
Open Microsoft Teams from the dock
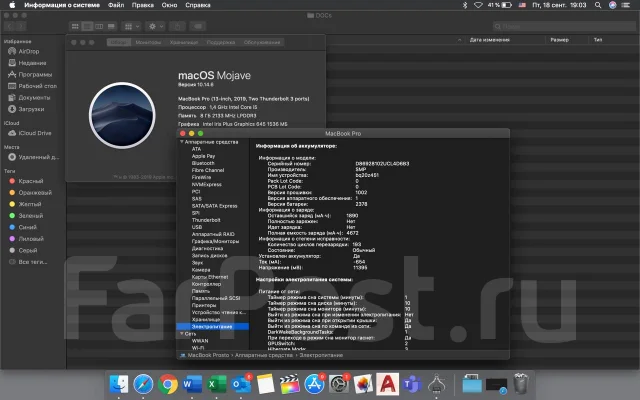412,384
